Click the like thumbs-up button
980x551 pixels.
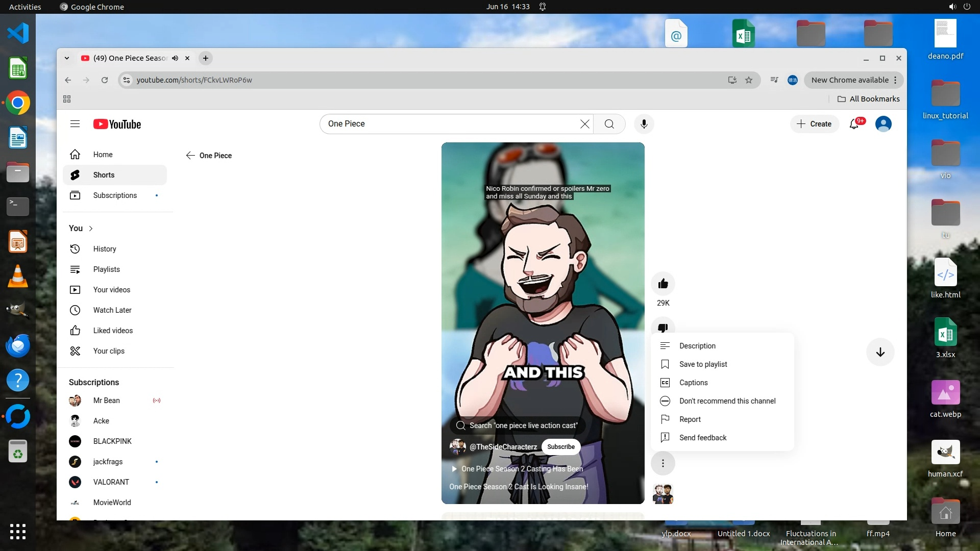[663, 284]
